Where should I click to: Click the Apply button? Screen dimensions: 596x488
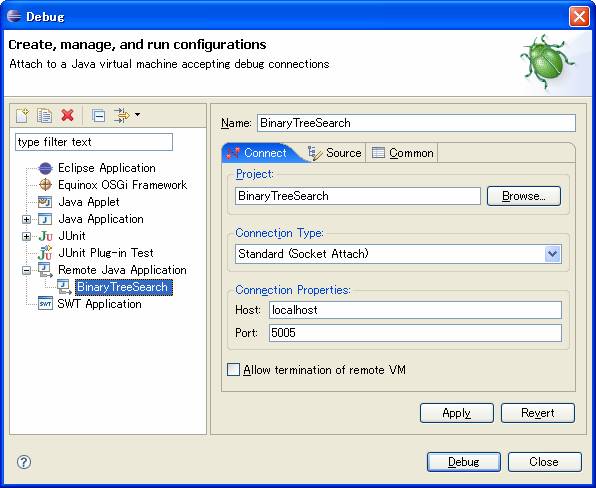coord(457,413)
